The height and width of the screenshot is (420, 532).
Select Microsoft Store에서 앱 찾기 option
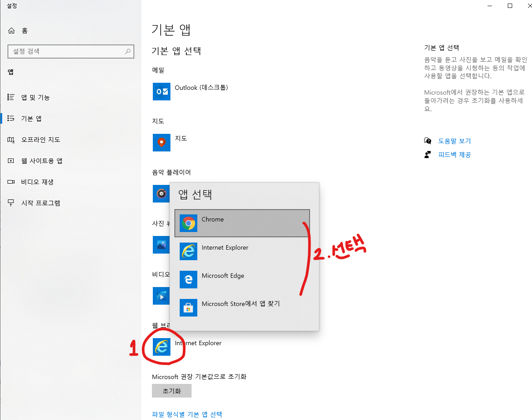(x=242, y=308)
